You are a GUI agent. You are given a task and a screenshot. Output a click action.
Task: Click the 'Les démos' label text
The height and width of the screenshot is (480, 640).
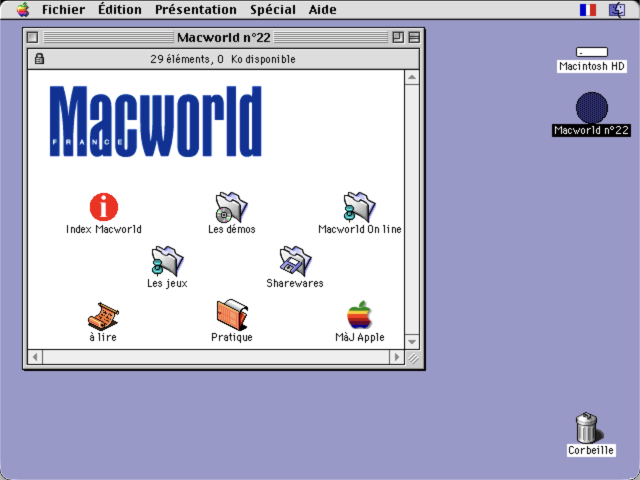[x=231, y=229]
